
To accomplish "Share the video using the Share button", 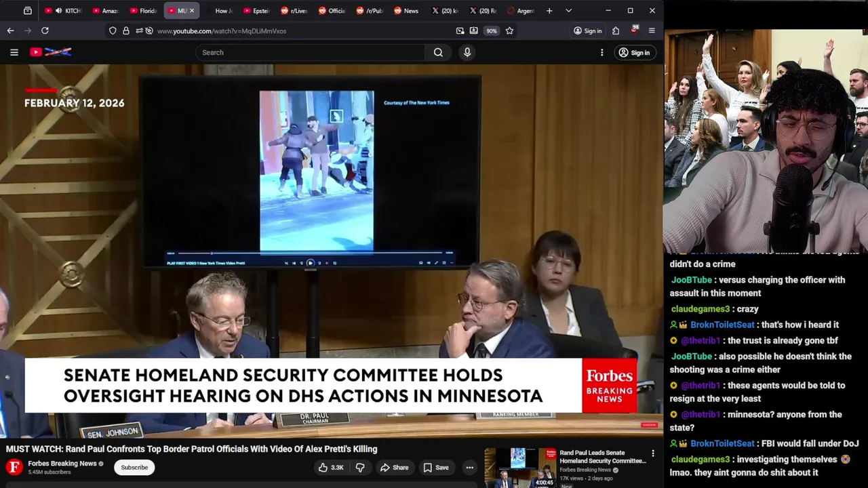I will click(394, 467).
